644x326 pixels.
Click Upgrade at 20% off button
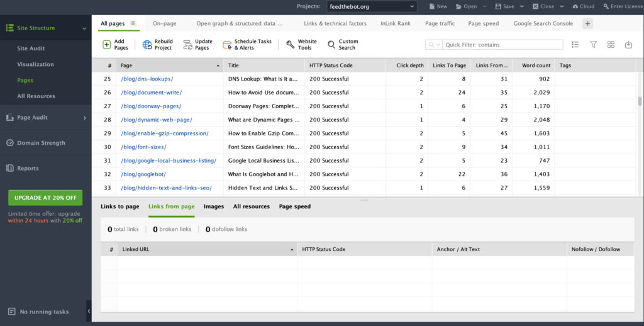(45, 198)
